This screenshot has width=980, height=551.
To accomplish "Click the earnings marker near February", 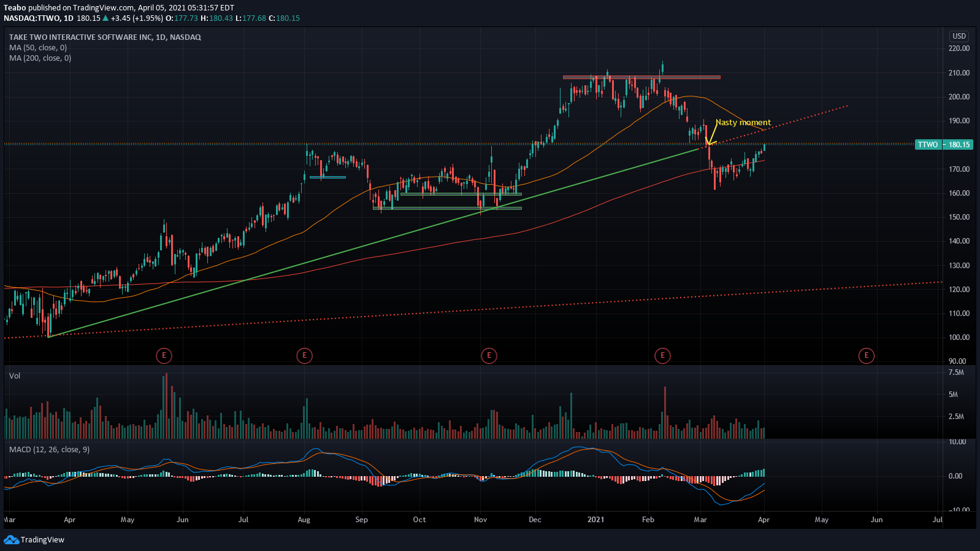I will pos(662,355).
